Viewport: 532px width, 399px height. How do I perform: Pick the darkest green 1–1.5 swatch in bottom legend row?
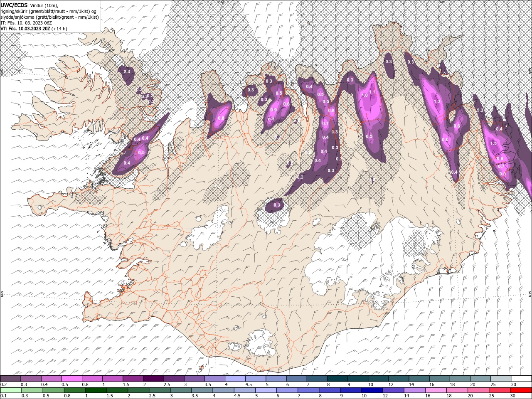96,390
